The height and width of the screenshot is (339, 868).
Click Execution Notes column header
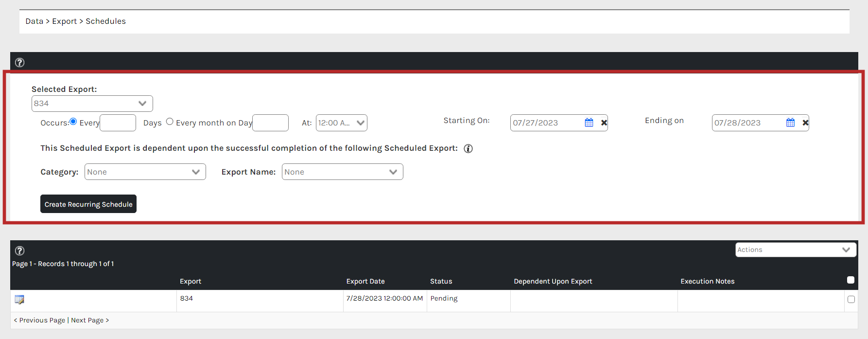[708, 281]
